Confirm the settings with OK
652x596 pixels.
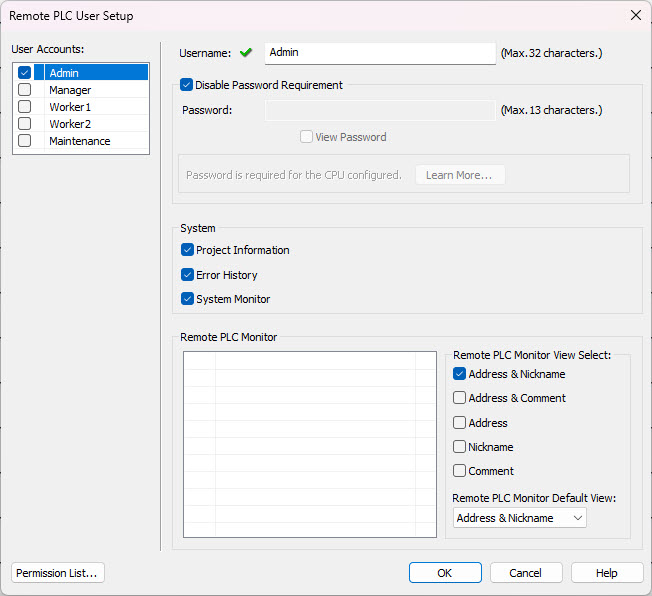[445, 573]
